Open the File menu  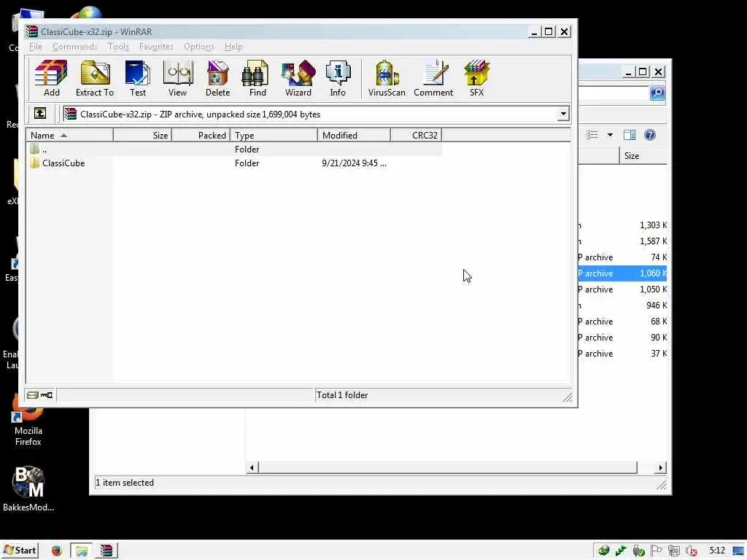click(36, 47)
